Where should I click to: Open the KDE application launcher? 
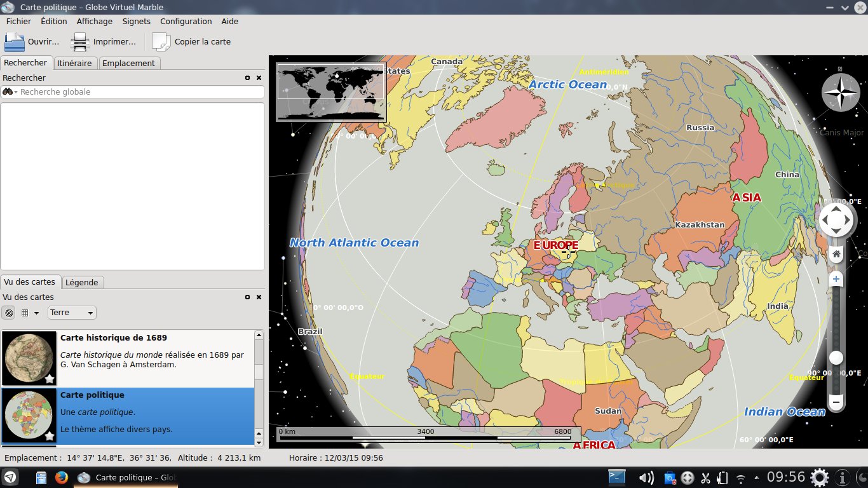(11, 477)
